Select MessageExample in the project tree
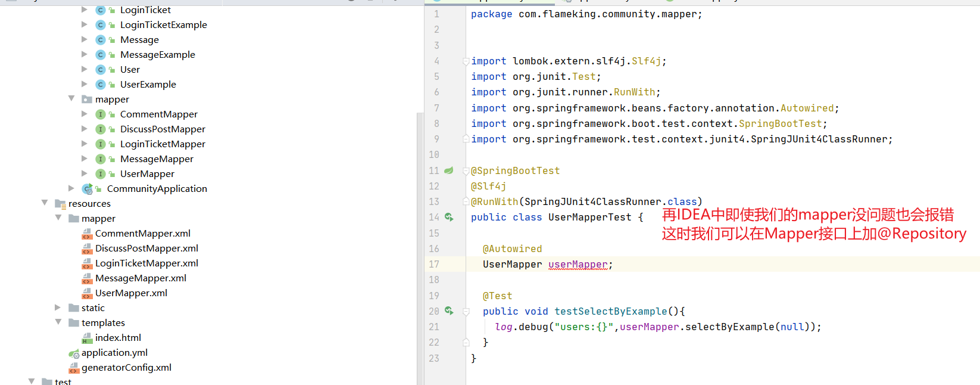The width and height of the screenshot is (980, 385). point(158,55)
